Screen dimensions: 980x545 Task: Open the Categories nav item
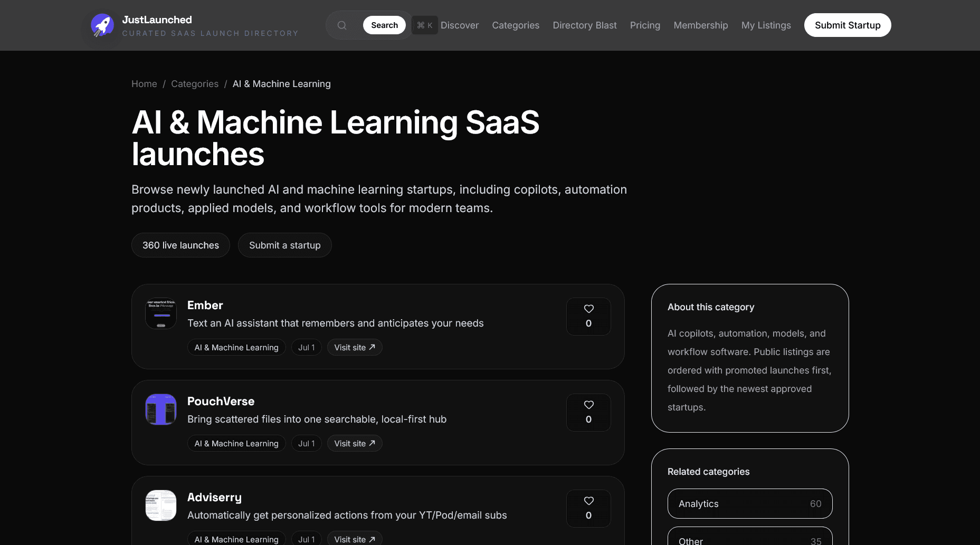coord(516,25)
